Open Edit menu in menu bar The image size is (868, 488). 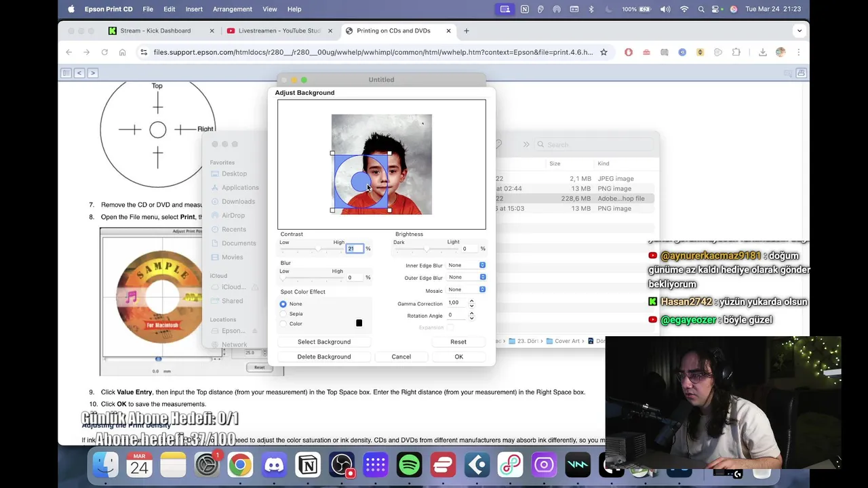click(x=170, y=9)
